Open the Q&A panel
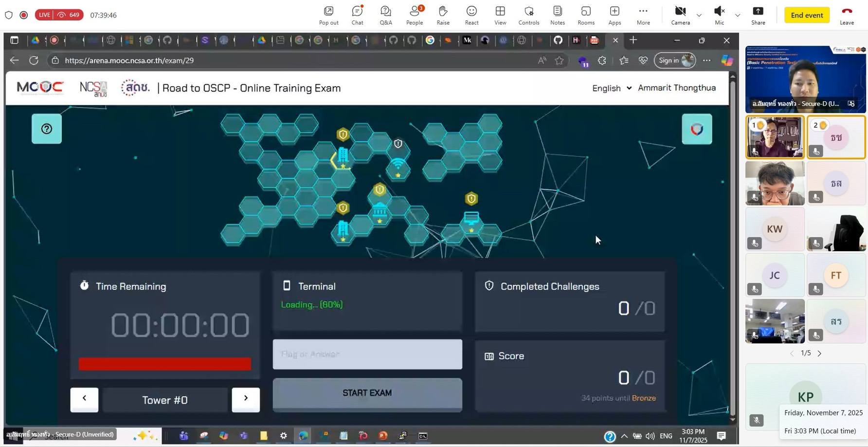Image resolution: width=868 pixels, height=447 pixels. [x=386, y=15]
